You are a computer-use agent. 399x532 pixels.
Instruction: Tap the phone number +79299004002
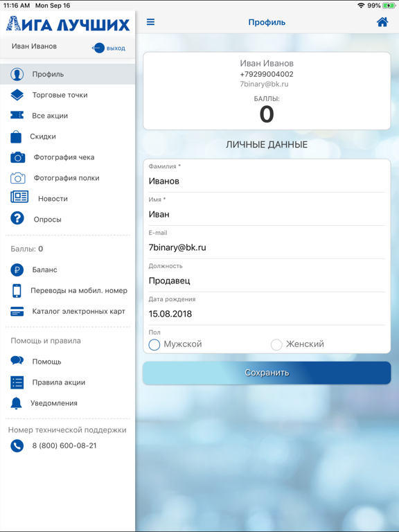pyautogui.click(x=267, y=74)
